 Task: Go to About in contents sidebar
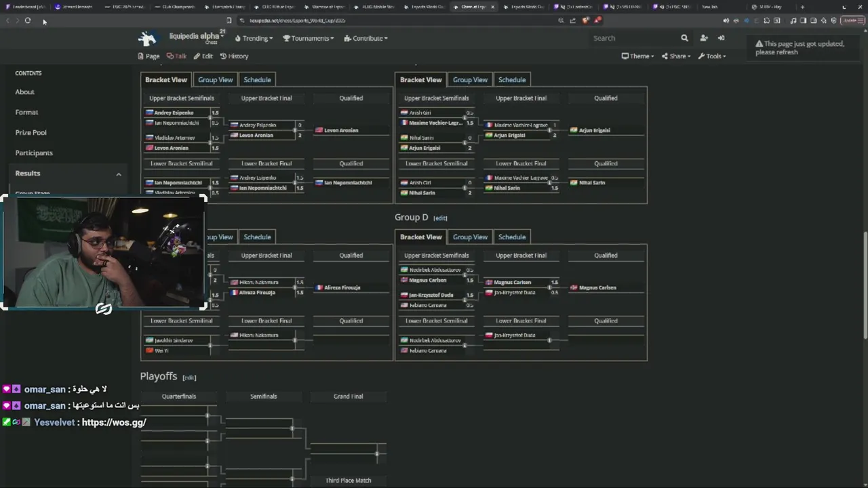[x=24, y=92]
